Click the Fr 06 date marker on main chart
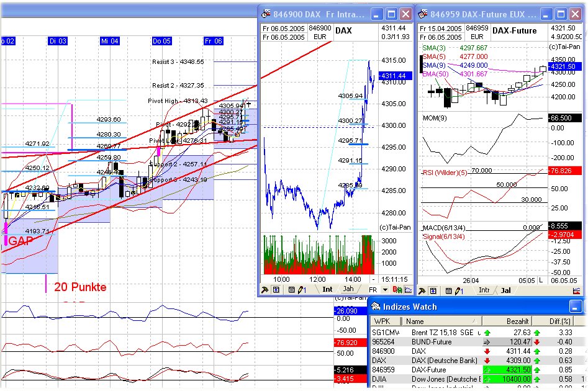This screenshot has width=588, height=391. click(214, 41)
